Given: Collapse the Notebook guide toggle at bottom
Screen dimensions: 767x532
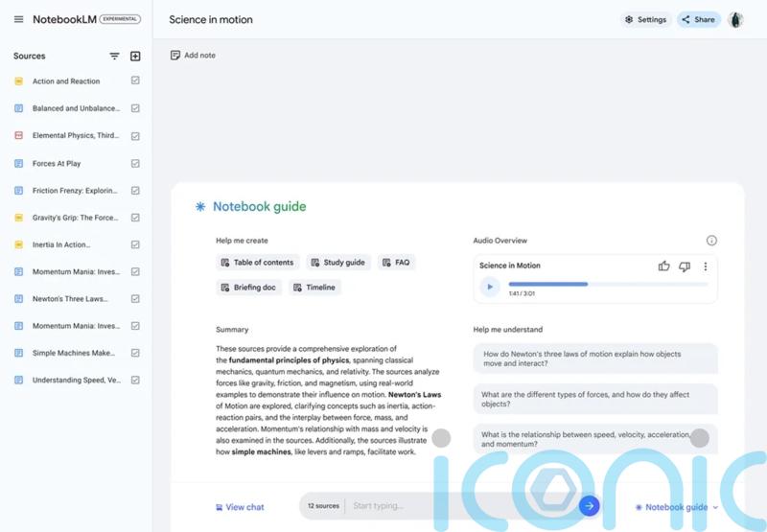Looking at the screenshot, I should point(677,507).
